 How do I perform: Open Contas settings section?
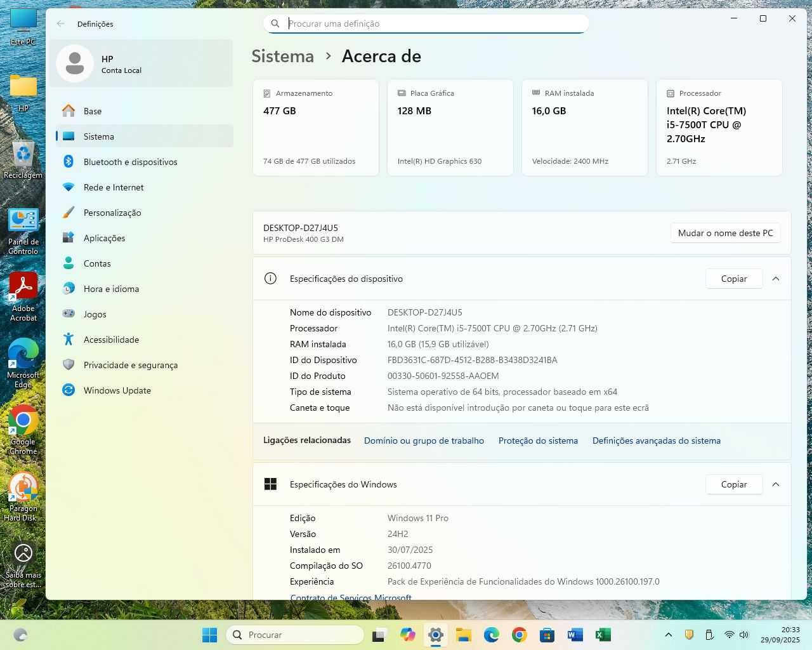pos(145,263)
